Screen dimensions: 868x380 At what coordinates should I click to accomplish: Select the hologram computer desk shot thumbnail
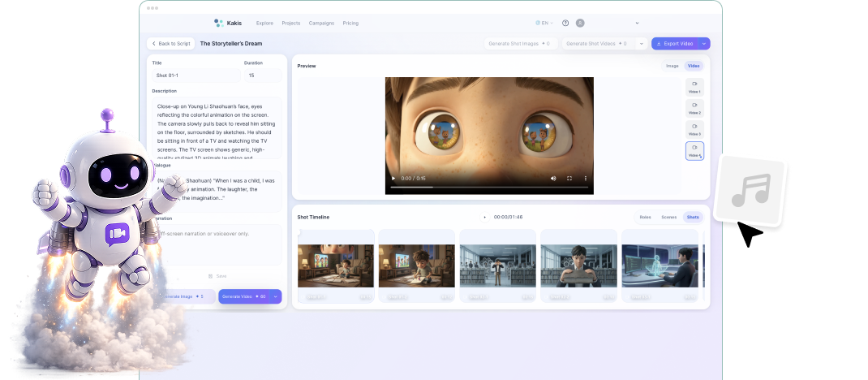[660, 266]
